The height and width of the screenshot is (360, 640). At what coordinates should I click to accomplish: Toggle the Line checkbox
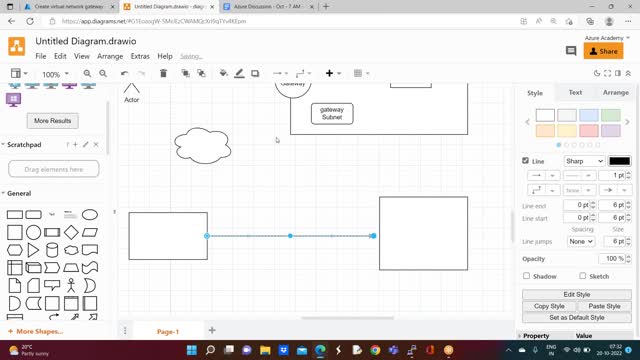pyautogui.click(x=525, y=161)
